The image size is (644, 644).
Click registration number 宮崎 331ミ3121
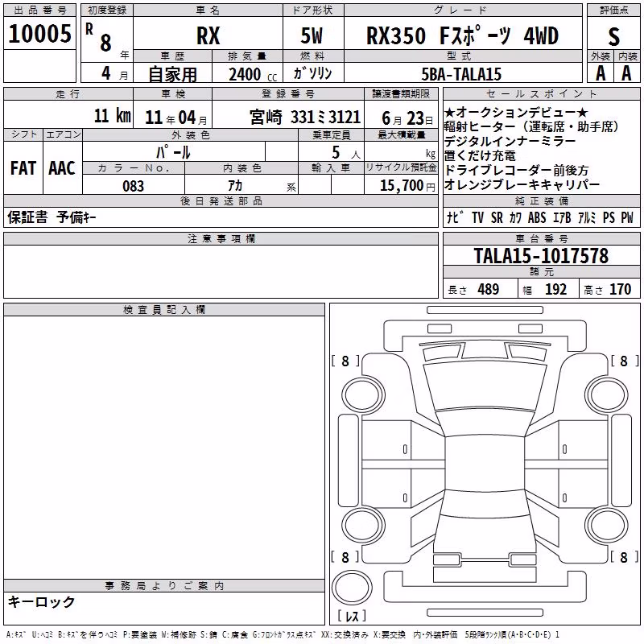click(305, 118)
